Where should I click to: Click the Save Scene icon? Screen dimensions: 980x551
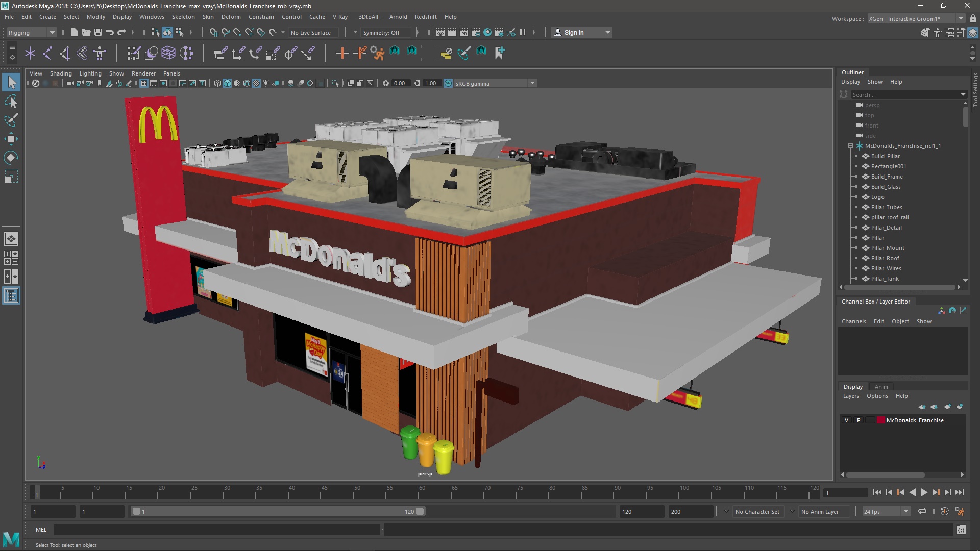coord(97,32)
